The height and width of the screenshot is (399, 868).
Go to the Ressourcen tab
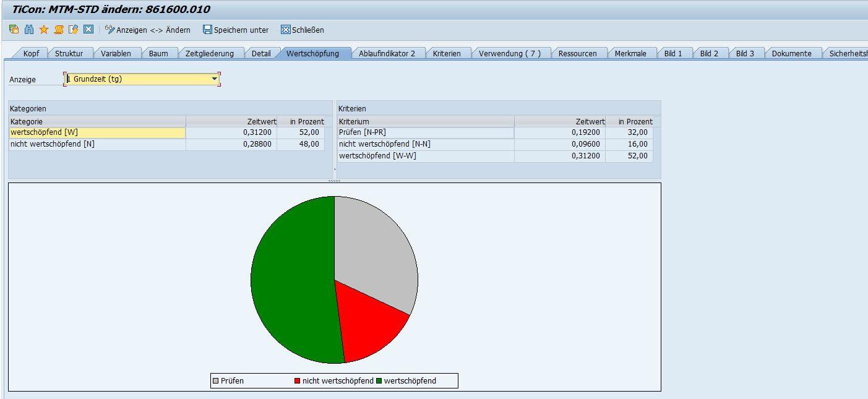[x=577, y=53]
